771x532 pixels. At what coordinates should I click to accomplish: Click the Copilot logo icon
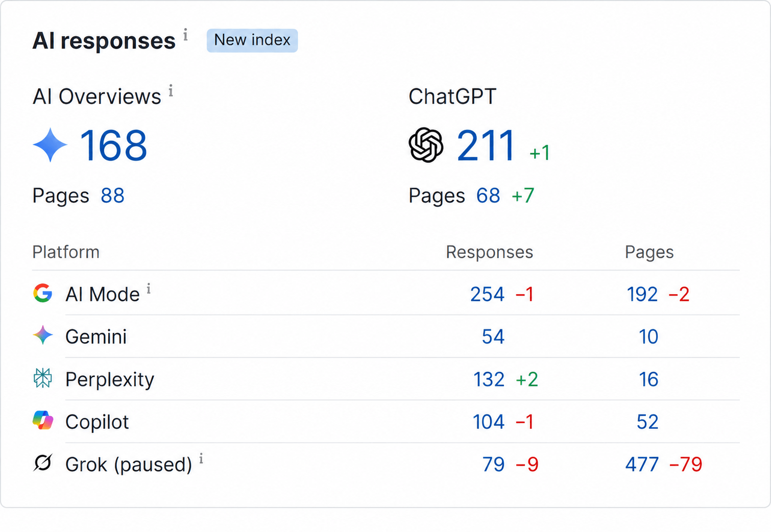43,420
